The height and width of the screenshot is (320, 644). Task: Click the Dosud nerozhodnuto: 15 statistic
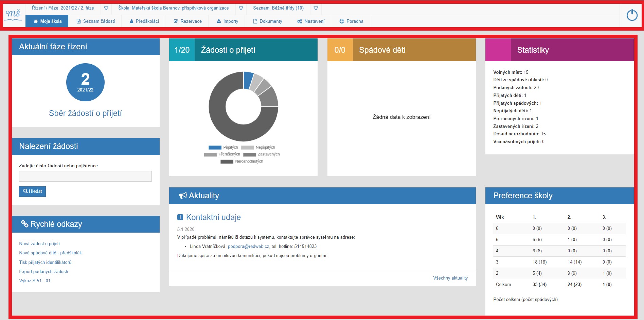coord(519,134)
